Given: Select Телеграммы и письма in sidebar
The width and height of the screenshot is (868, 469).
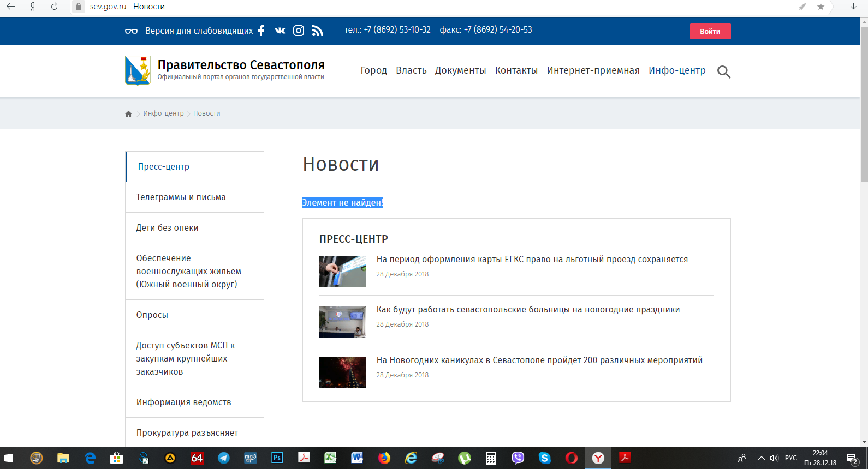Looking at the screenshot, I should coord(181,197).
